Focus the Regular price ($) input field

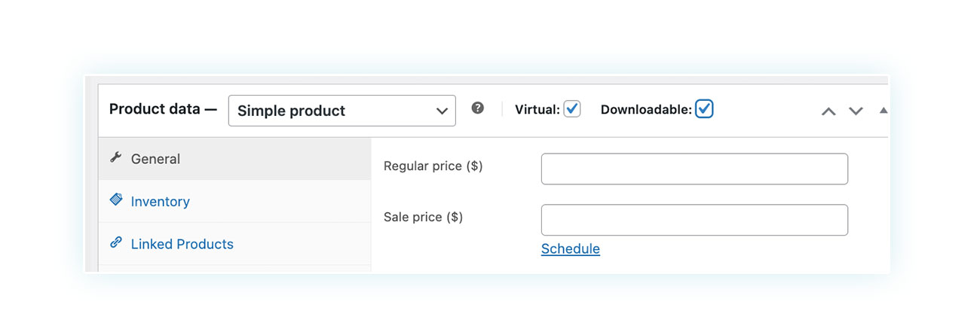694,169
